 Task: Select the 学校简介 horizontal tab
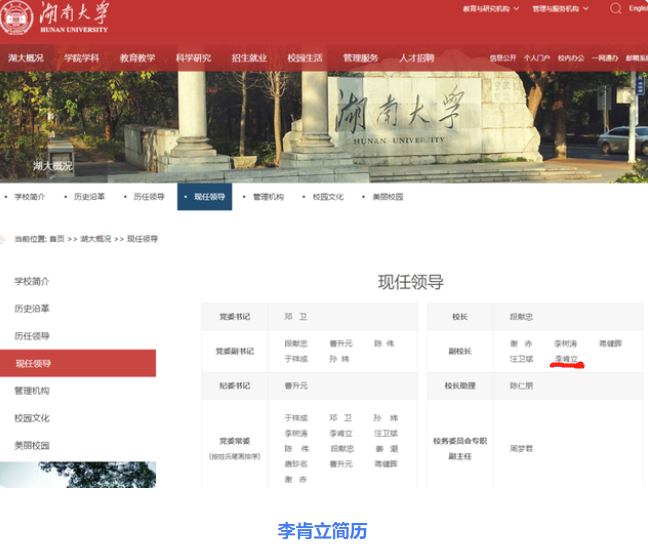30,197
